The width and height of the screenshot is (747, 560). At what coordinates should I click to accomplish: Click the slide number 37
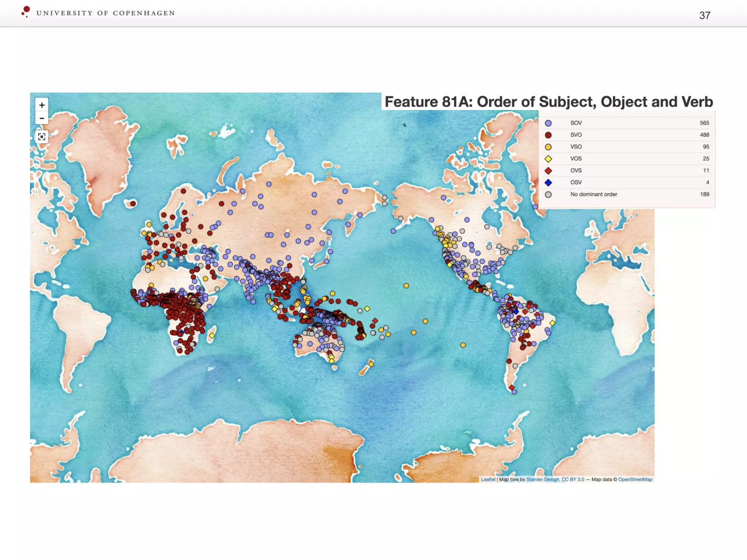[x=705, y=15]
